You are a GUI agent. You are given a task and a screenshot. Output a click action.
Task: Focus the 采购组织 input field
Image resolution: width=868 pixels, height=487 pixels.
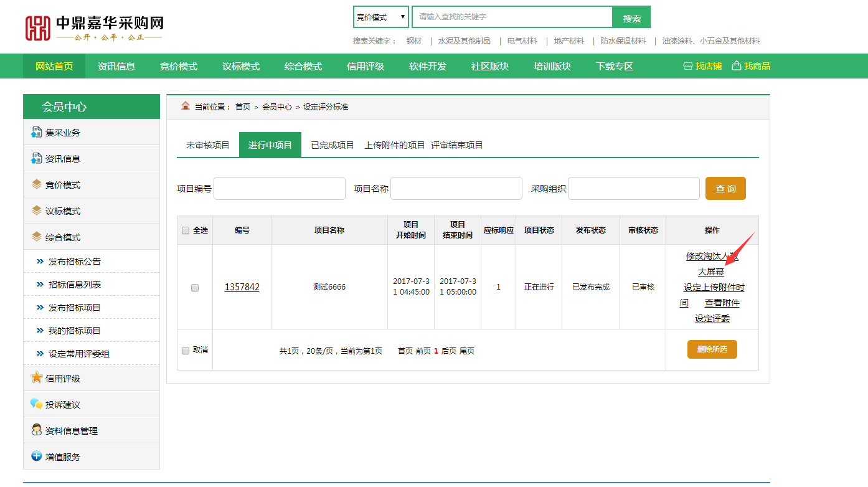click(634, 188)
